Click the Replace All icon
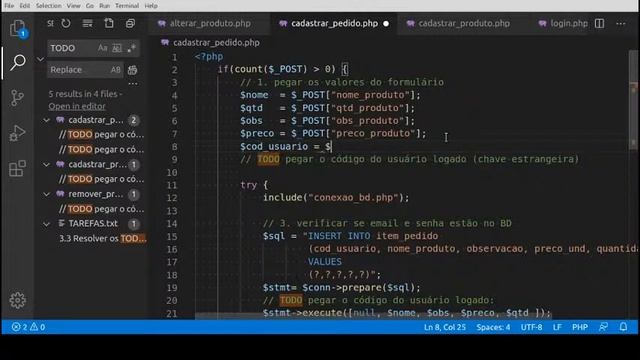640x360 pixels. point(132,70)
